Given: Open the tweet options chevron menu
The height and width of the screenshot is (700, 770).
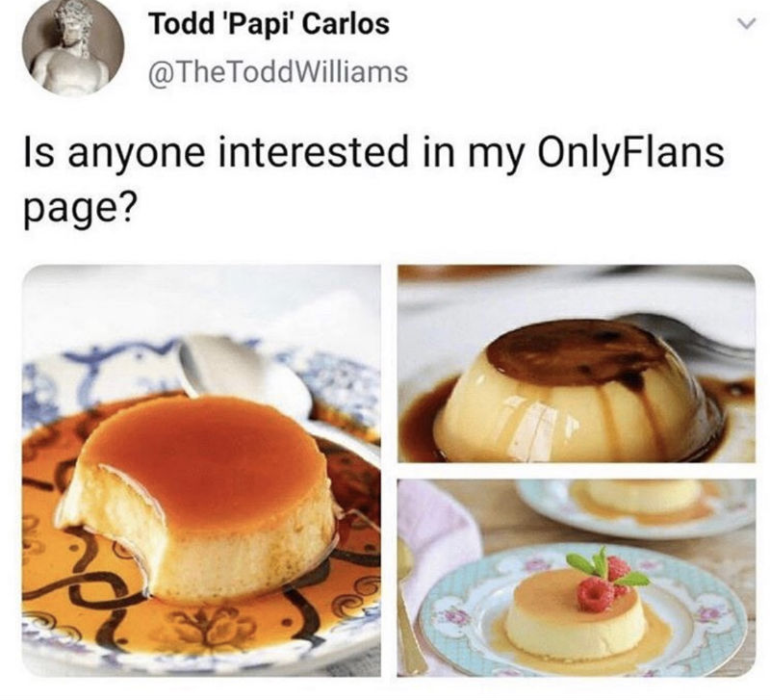Looking at the screenshot, I should pos(745,23).
